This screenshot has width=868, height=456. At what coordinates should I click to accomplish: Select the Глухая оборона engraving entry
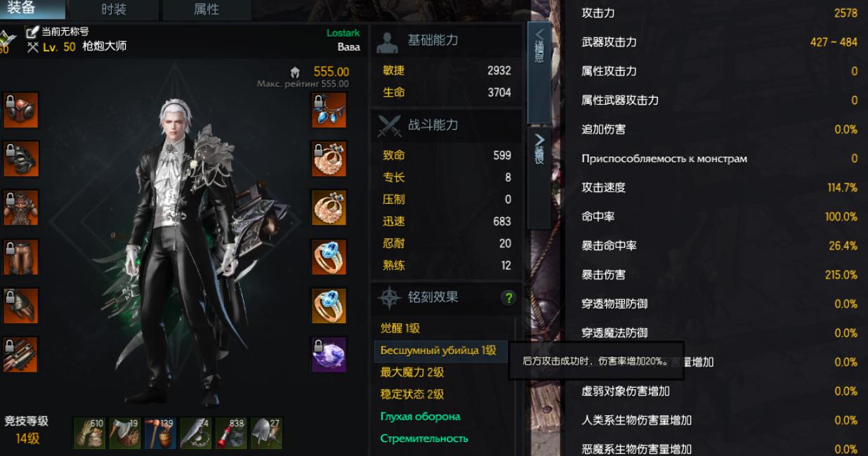point(421,417)
